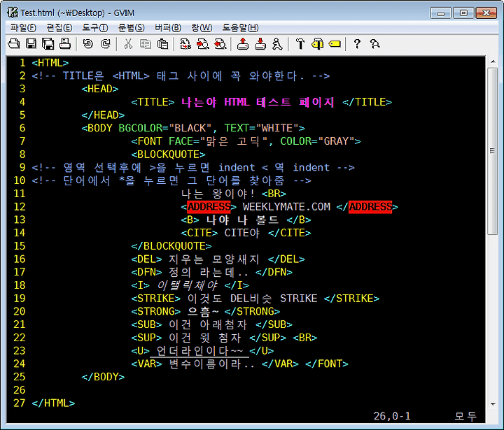Click the underlined text on line 23
Viewport: 504px width, 430px height.
(199, 351)
